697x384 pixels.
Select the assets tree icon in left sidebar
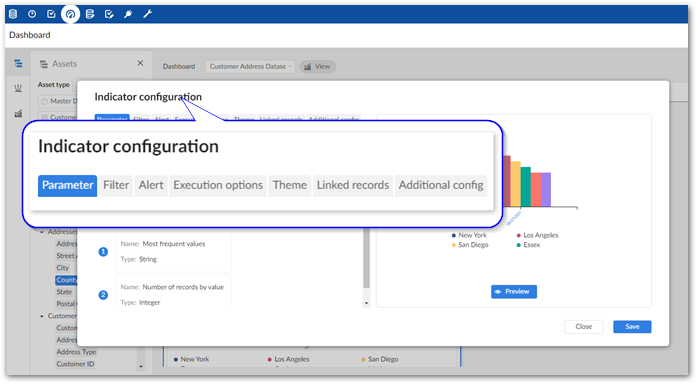(x=18, y=64)
